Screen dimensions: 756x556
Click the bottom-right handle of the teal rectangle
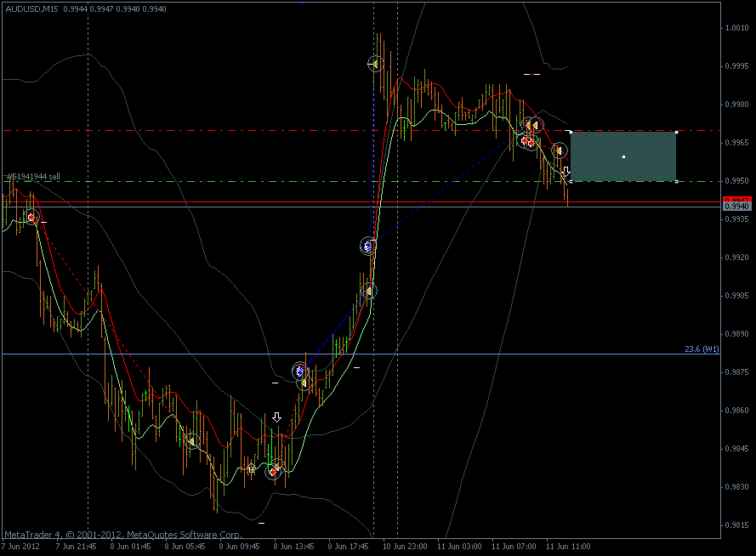click(676, 181)
